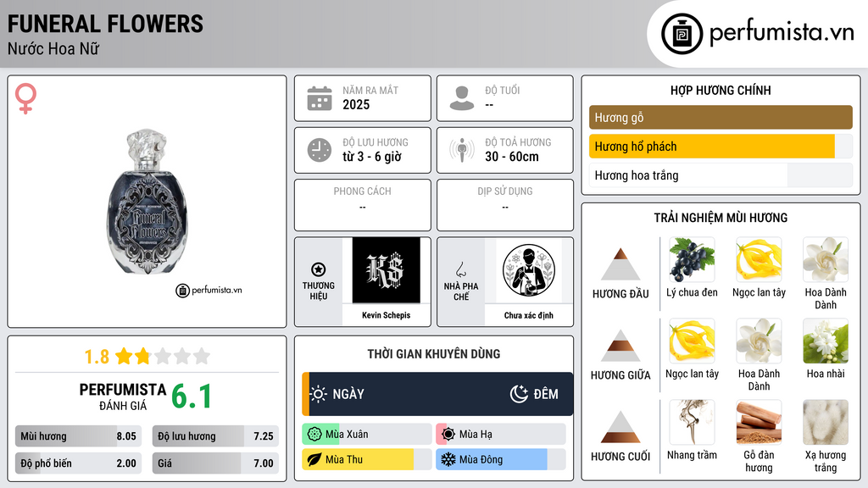Click the Mùa Đông season bar
868x488 pixels.
click(x=501, y=459)
